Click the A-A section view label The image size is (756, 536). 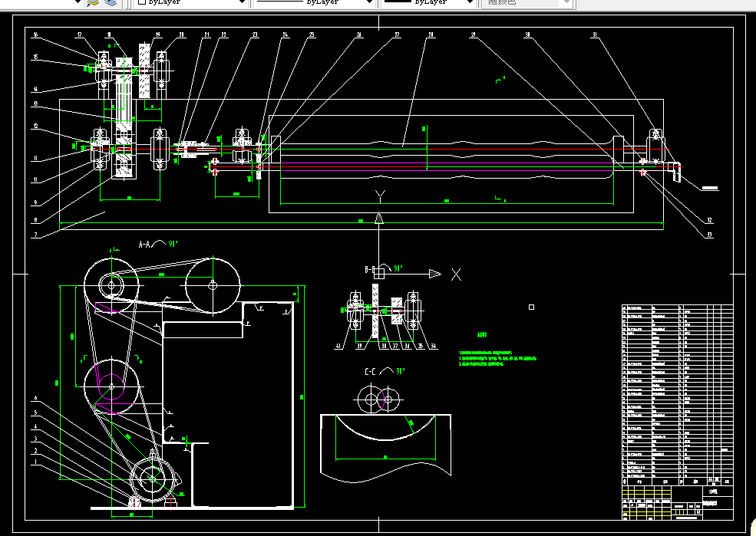(x=144, y=245)
